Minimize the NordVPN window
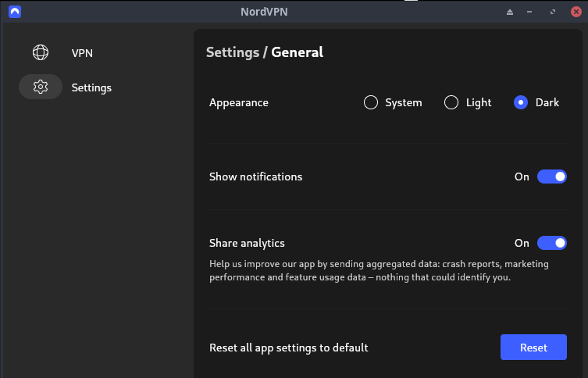The height and width of the screenshot is (378, 588). 530,12
